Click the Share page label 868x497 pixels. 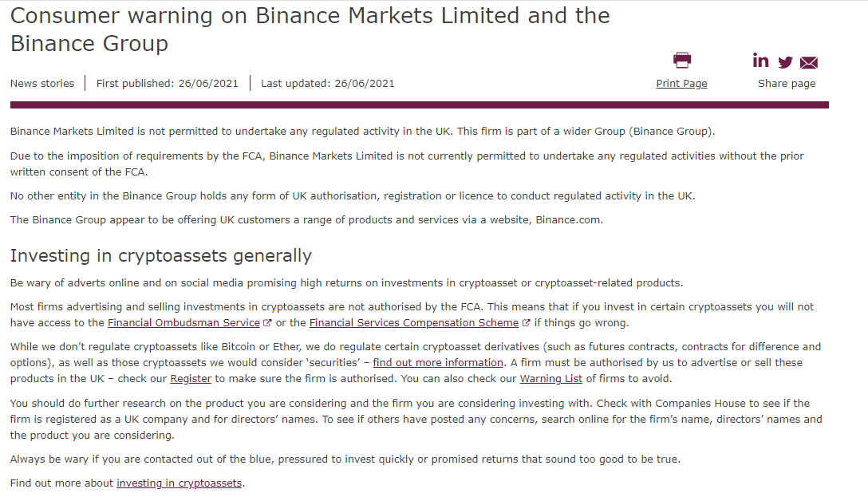(x=787, y=84)
